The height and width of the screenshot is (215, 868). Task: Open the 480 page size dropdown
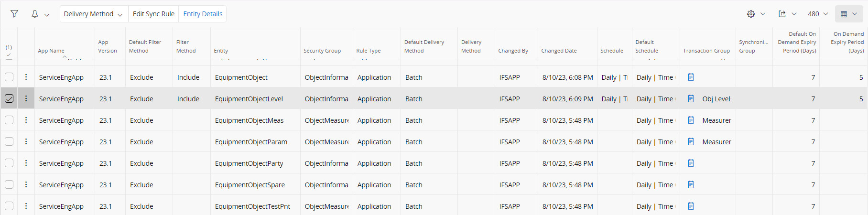click(x=818, y=14)
